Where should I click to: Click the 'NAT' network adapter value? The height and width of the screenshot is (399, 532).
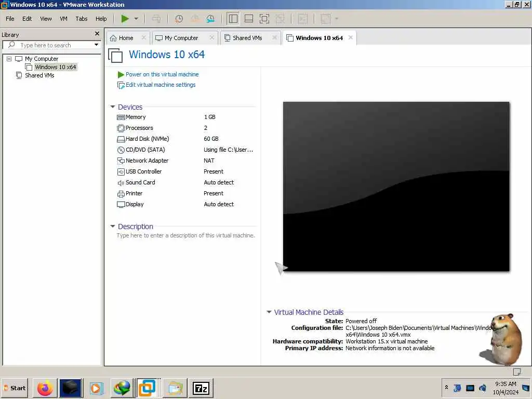pos(209,161)
